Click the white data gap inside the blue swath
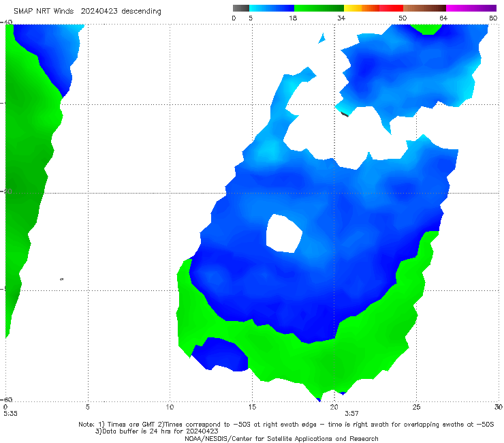This screenshot has width=504, height=443. [284, 234]
